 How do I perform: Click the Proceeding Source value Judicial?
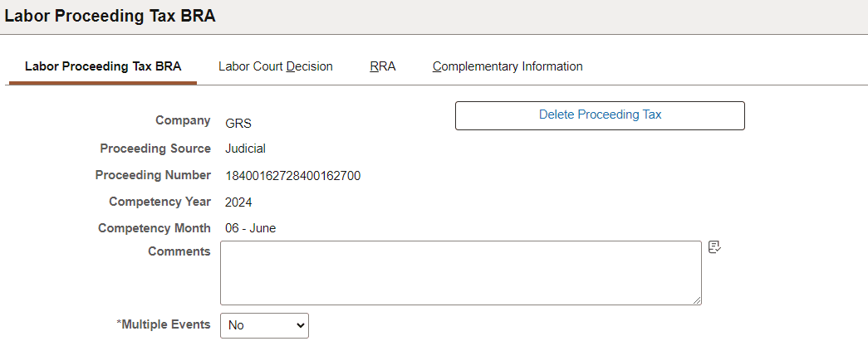246,149
